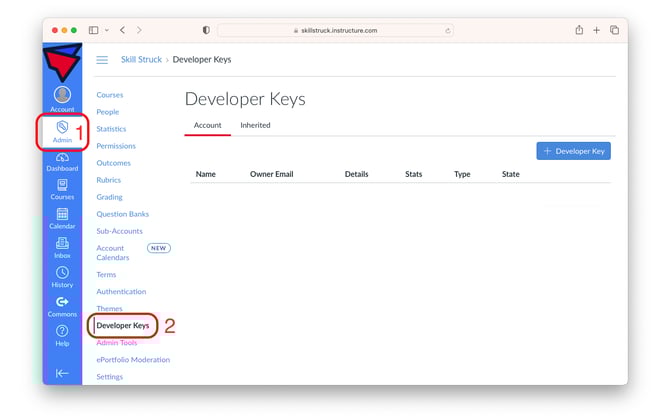Click the + Developer Key button
The image size is (670, 420).
pyautogui.click(x=573, y=151)
